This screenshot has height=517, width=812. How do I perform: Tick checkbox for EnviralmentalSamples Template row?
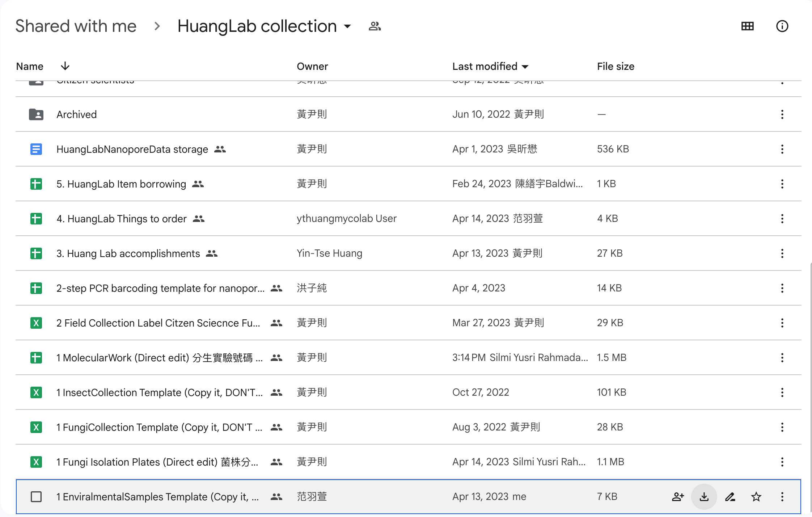pyautogui.click(x=36, y=497)
